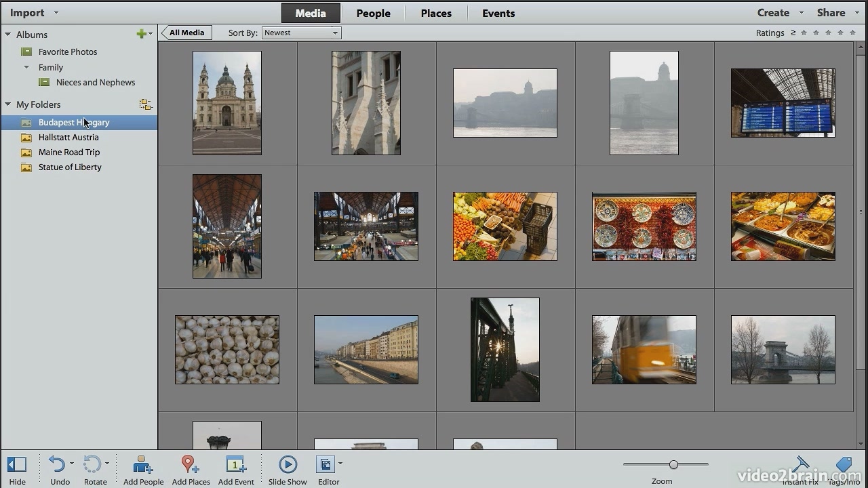Screen dimensions: 868x488
Task: Open the Sort By Newest dropdown
Action: click(301, 33)
